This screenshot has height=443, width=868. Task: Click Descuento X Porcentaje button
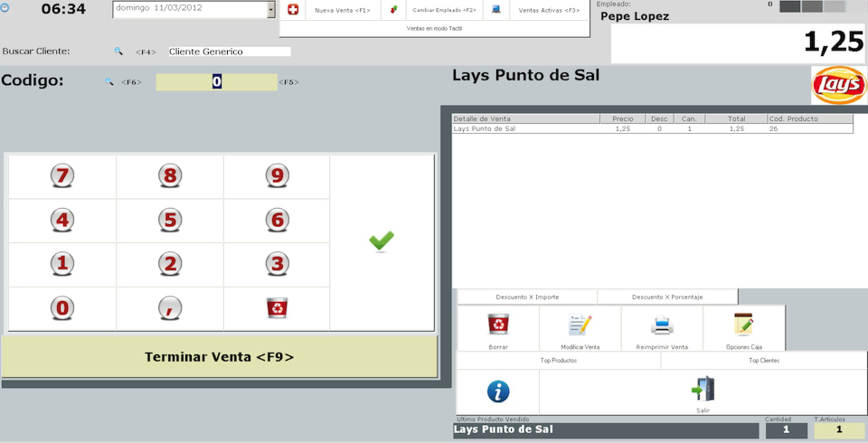[x=667, y=297]
